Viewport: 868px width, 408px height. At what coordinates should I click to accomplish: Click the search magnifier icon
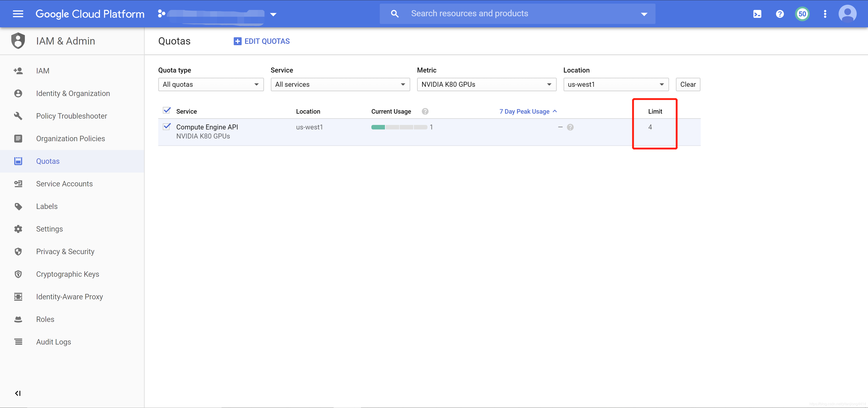click(x=395, y=14)
